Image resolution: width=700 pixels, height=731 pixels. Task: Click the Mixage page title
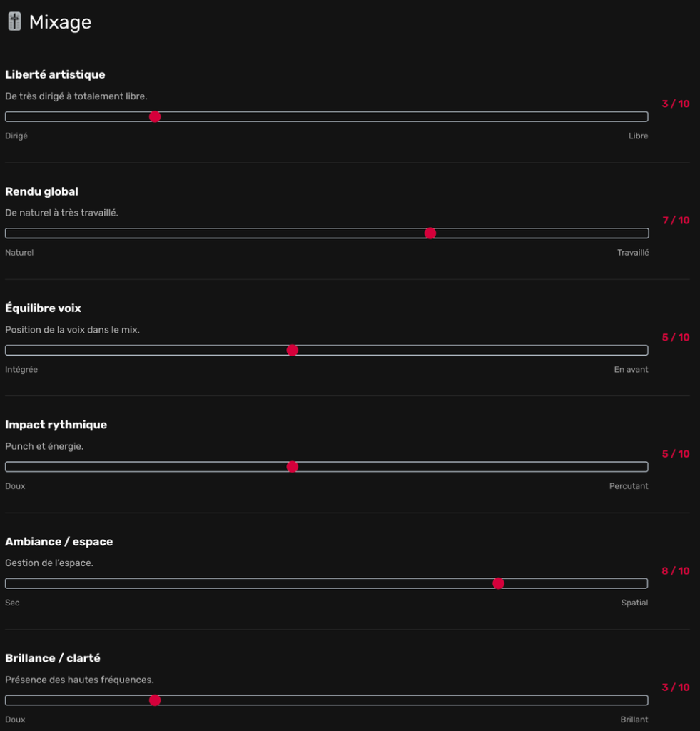(x=60, y=21)
